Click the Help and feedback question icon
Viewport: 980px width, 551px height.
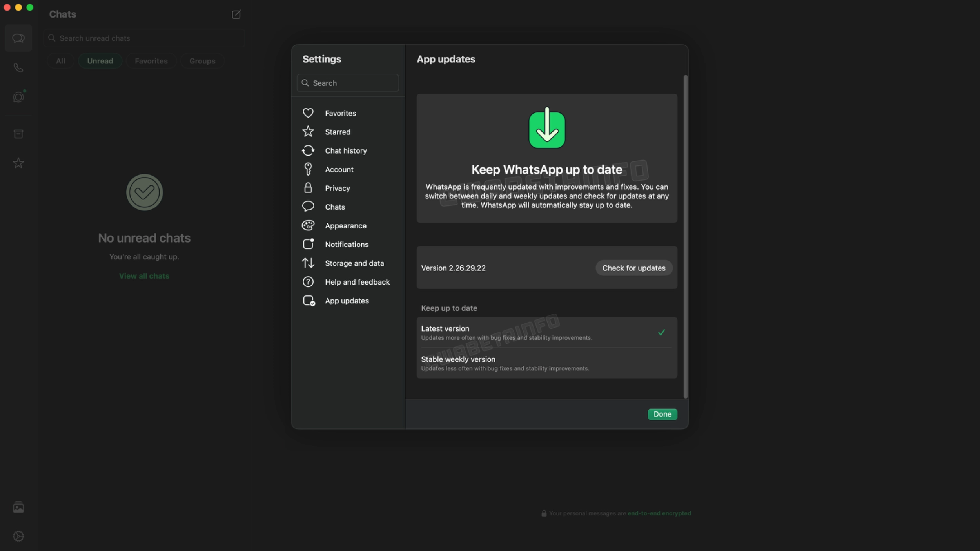click(308, 282)
